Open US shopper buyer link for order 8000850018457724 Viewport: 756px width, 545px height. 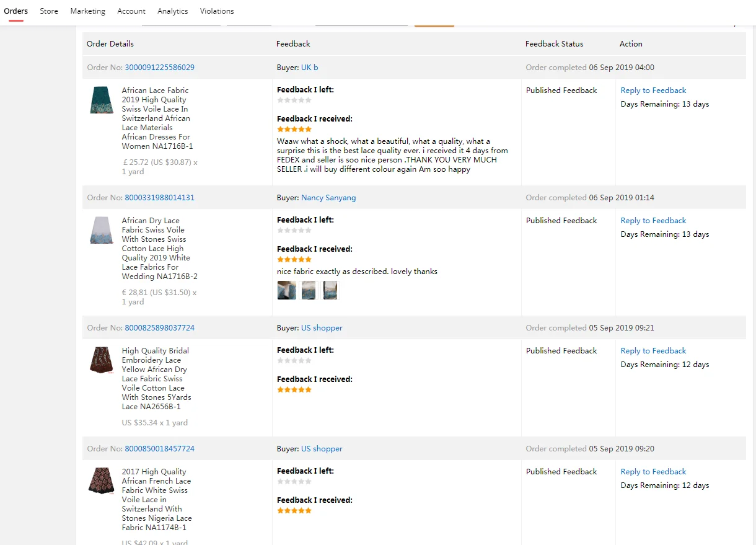(322, 449)
